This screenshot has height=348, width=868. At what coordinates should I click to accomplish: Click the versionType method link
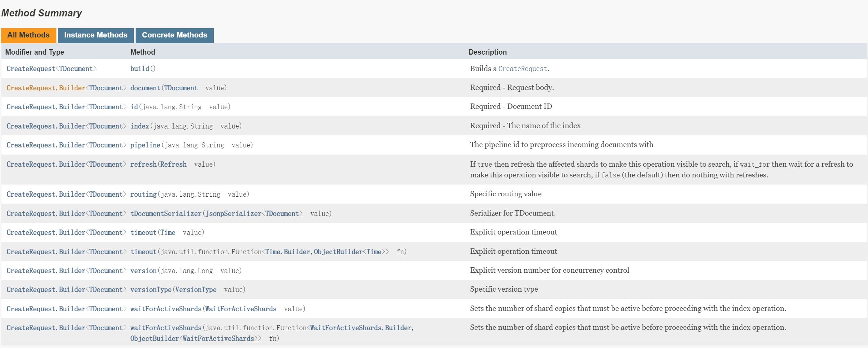tap(151, 289)
